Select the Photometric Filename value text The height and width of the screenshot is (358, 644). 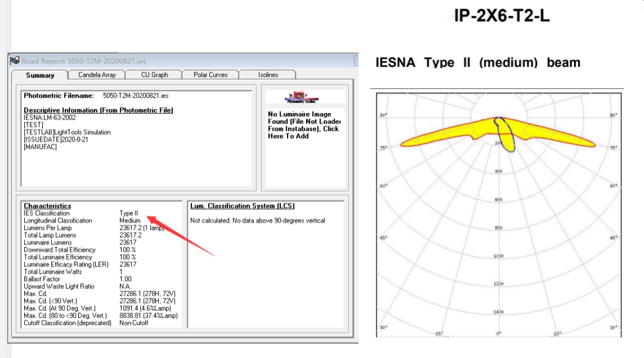point(135,96)
